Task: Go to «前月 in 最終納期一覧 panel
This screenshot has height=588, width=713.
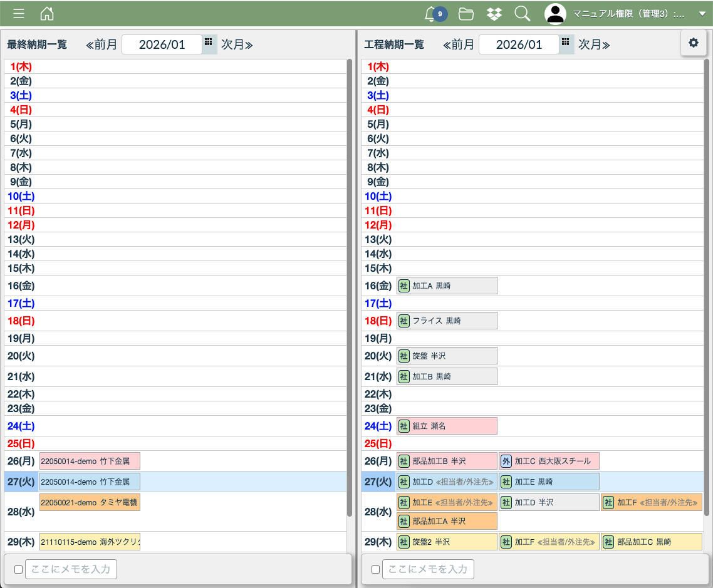Action: 101,44
